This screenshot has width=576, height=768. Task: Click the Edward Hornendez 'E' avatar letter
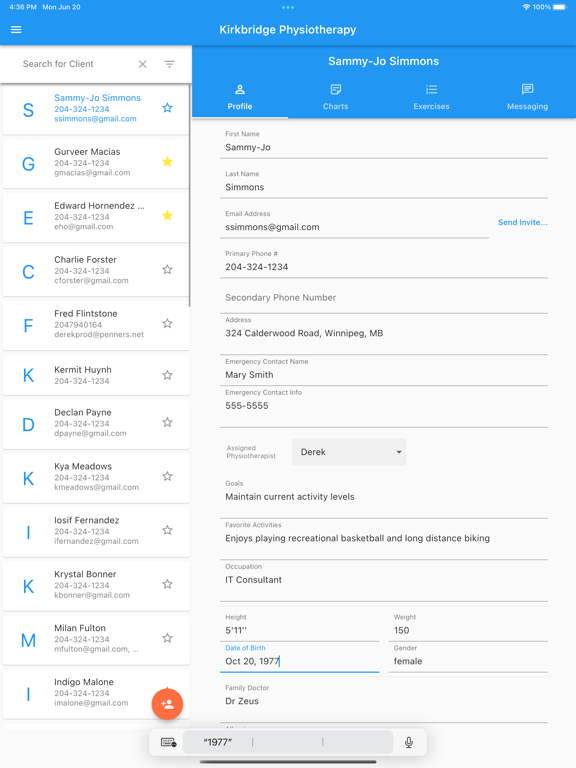click(28, 217)
